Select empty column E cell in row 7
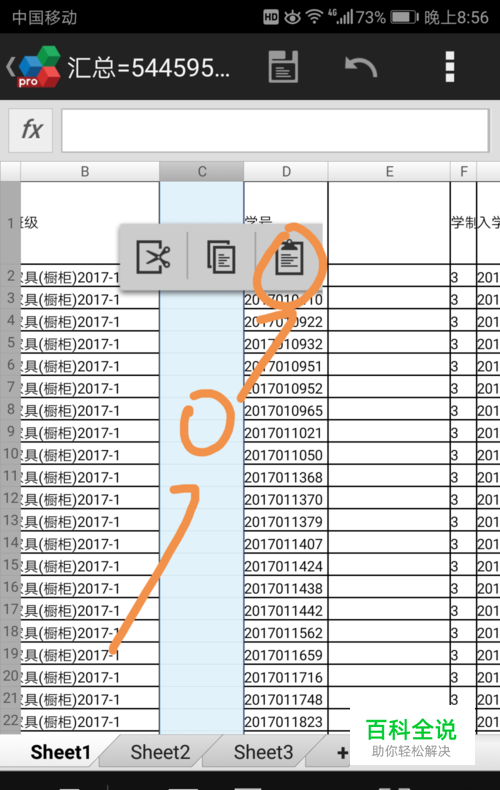 tap(389, 387)
